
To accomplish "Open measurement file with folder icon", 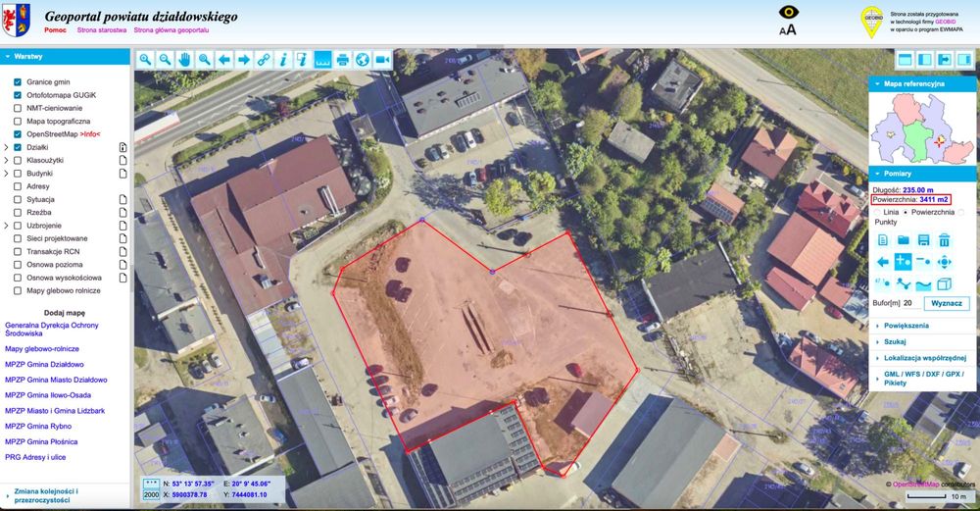I will tap(904, 239).
